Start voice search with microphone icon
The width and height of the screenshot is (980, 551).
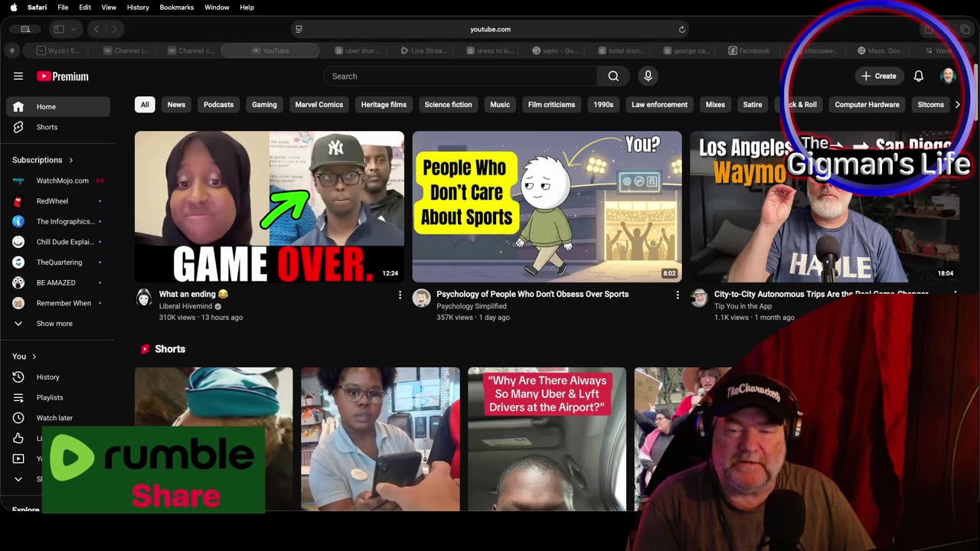click(x=648, y=76)
